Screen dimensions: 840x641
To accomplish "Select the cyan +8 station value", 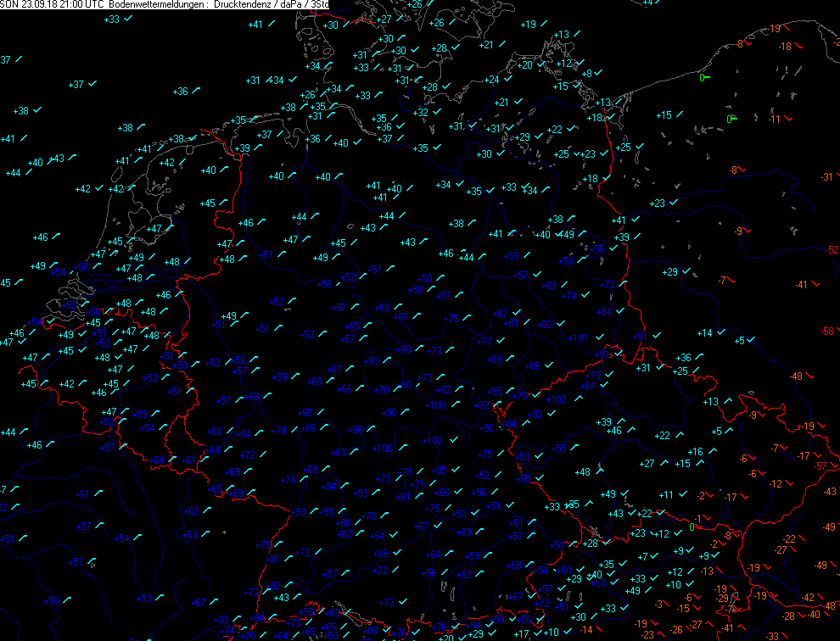I will (586, 74).
